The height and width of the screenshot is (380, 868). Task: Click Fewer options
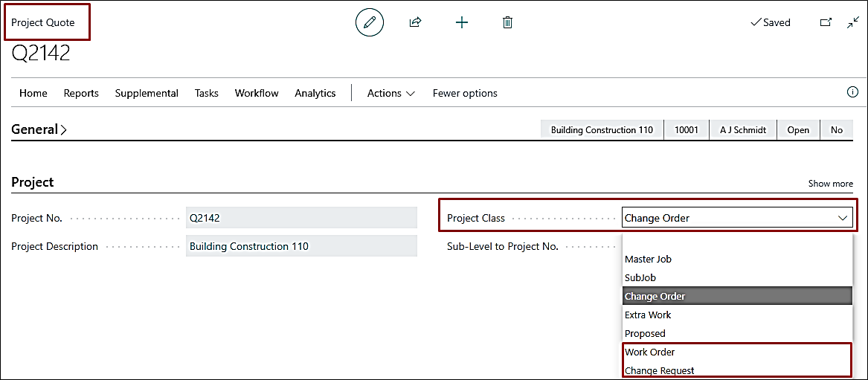coord(465,93)
